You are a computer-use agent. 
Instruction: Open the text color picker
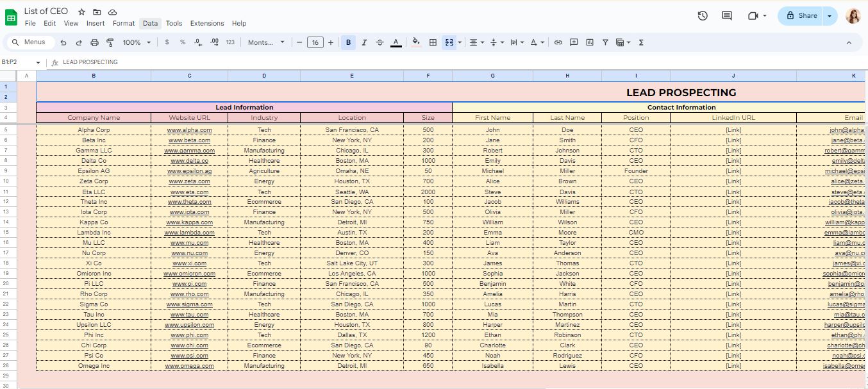pos(396,42)
